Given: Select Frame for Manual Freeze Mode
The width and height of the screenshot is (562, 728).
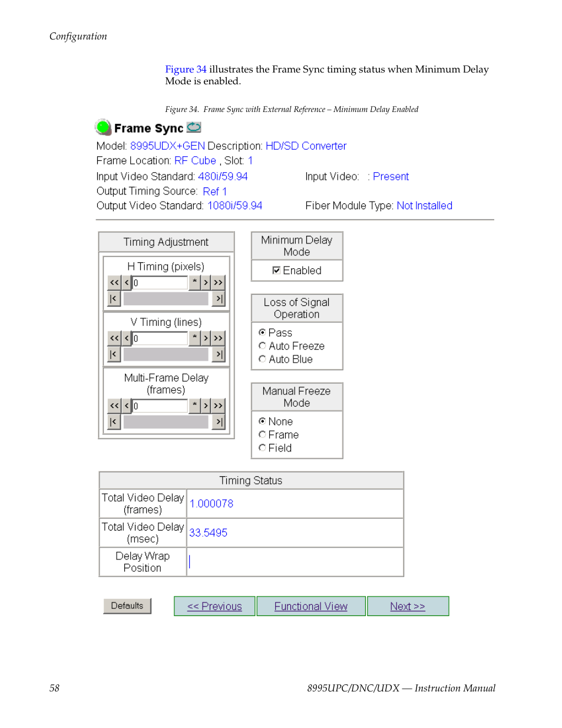Looking at the screenshot, I should pos(262,434).
